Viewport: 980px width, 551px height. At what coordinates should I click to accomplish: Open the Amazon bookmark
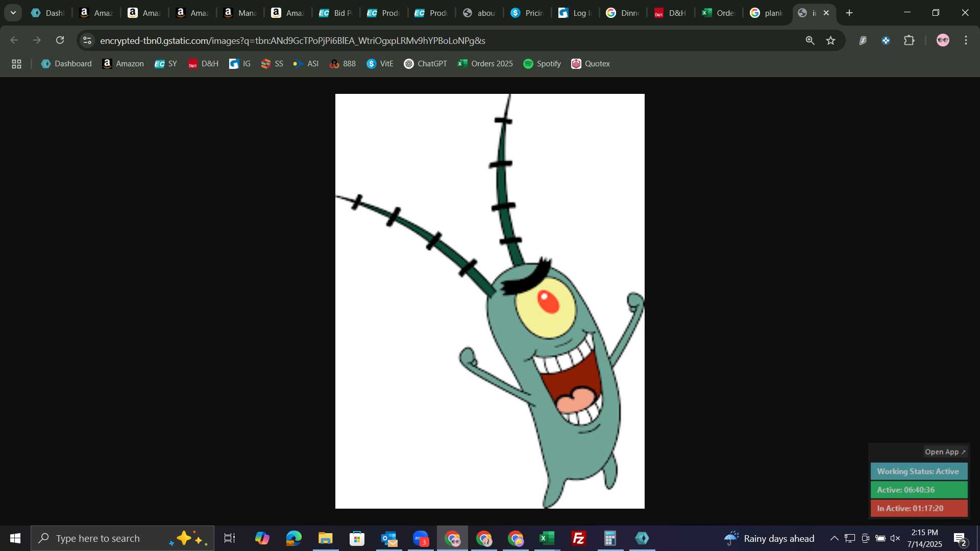[x=123, y=64]
